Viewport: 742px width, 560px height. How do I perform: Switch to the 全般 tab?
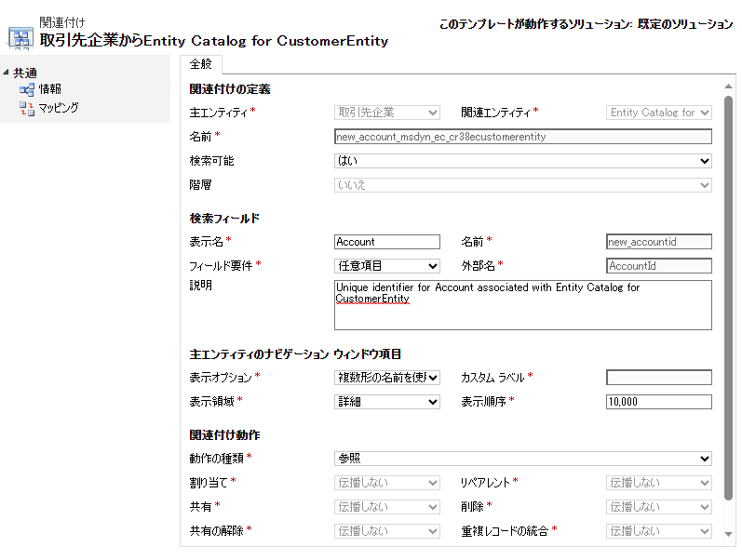[x=201, y=64]
